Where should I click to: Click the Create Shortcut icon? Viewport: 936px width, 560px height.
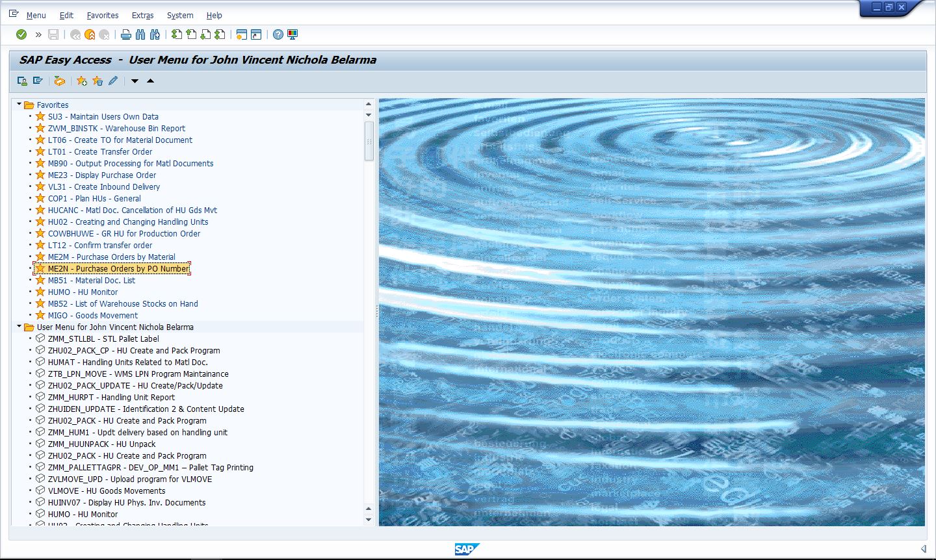tap(256, 34)
